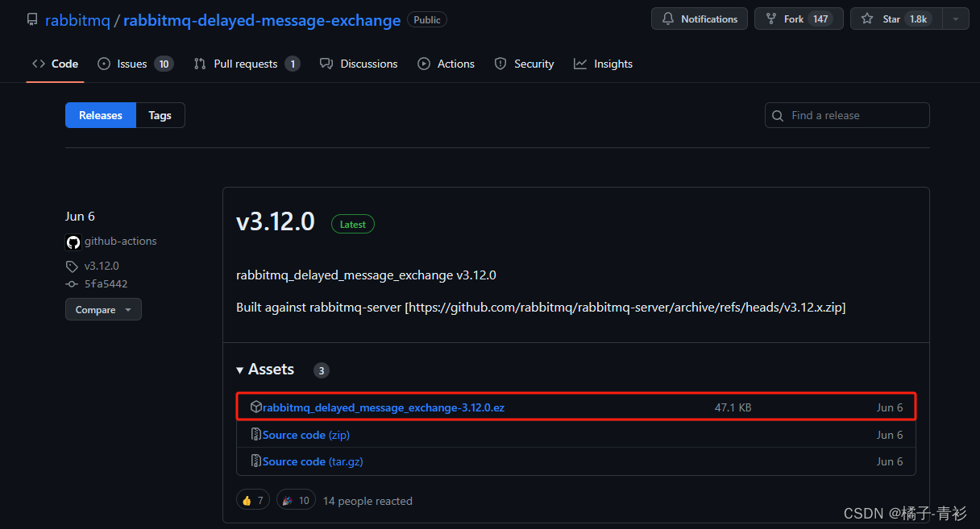Click the tag icon beside v3.12.0
Viewport: 980px width, 529px height.
73,266
